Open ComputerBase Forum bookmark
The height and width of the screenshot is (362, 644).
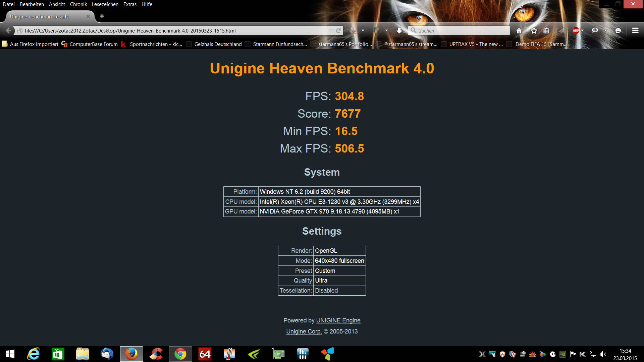coord(90,44)
